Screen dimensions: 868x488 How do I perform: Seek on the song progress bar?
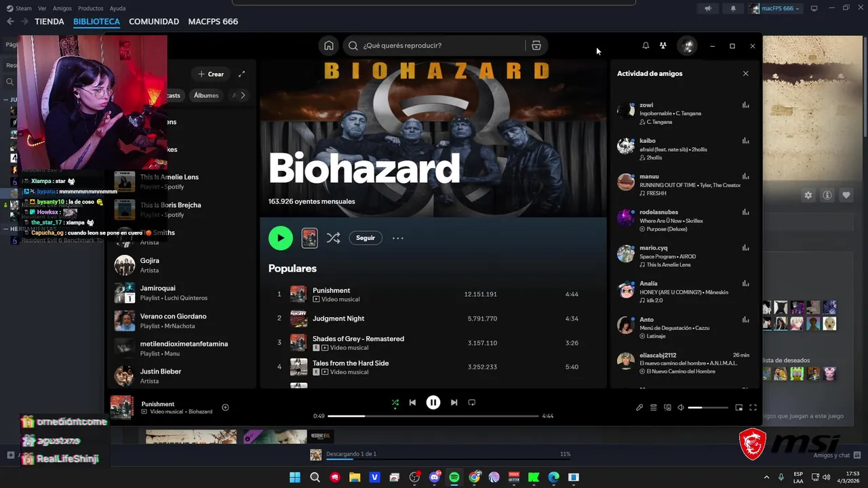[x=433, y=416]
